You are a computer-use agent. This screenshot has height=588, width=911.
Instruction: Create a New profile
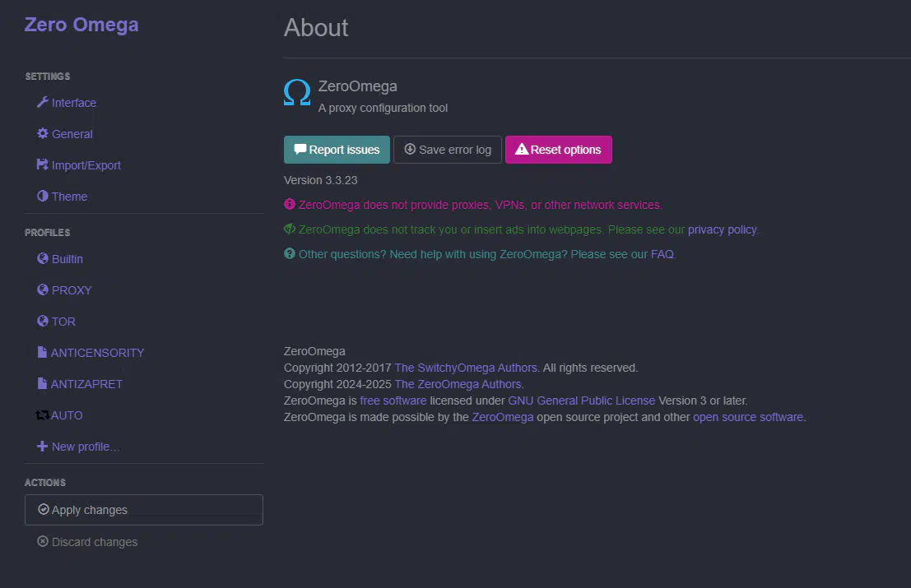[x=86, y=447]
